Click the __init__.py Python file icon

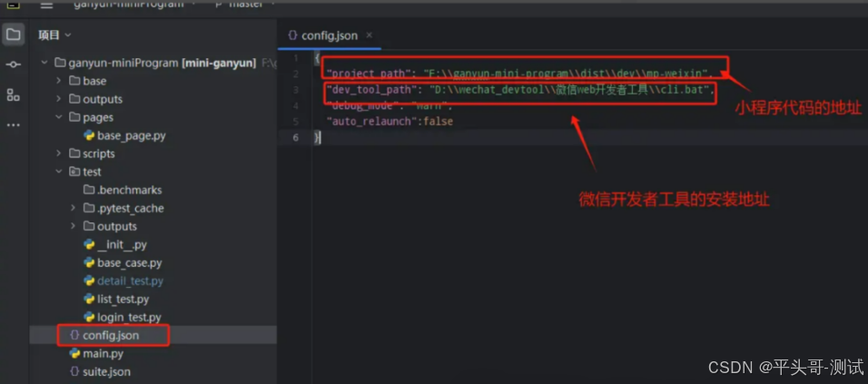[89, 244]
